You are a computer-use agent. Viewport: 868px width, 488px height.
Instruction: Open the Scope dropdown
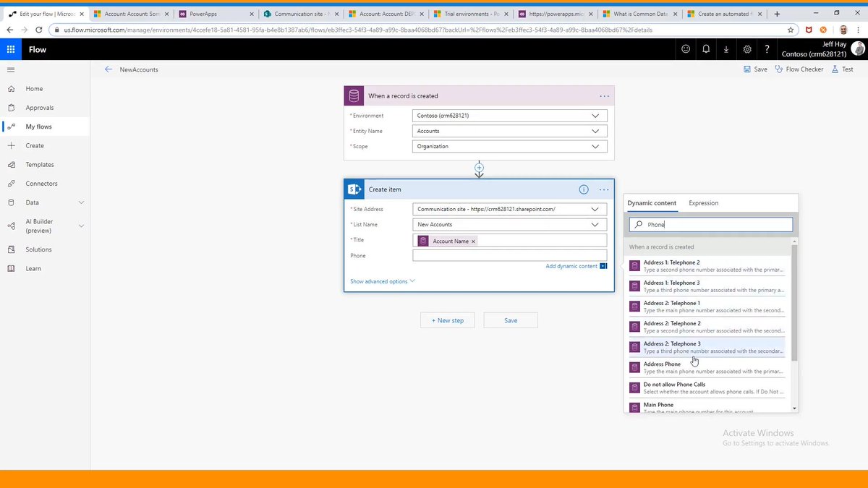[510, 146]
